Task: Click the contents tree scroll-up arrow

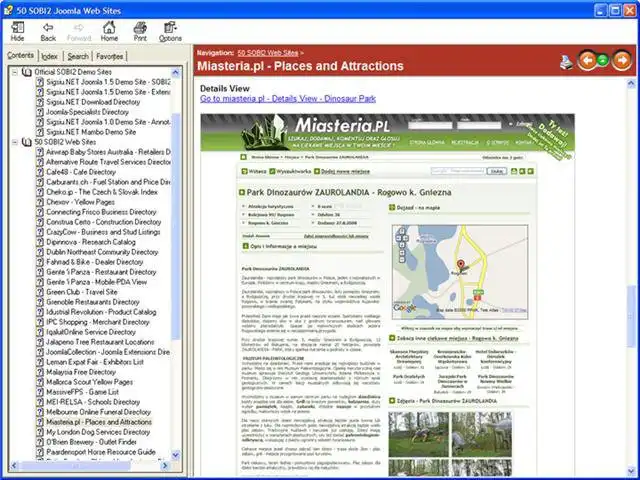Action: pos(176,73)
